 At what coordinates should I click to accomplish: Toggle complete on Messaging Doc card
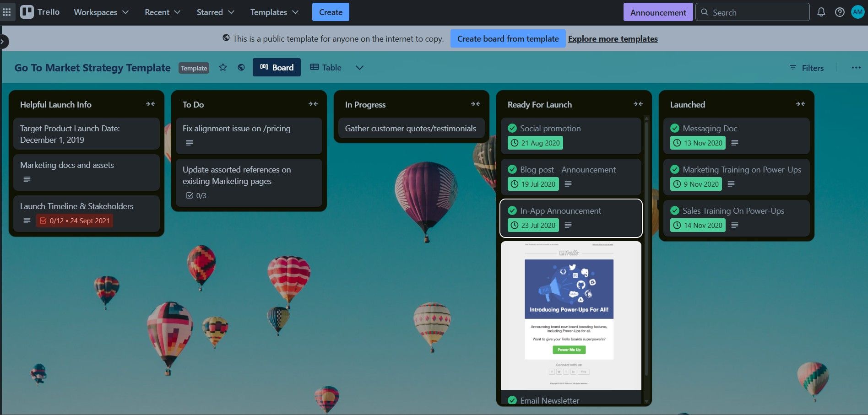(675, 129)
